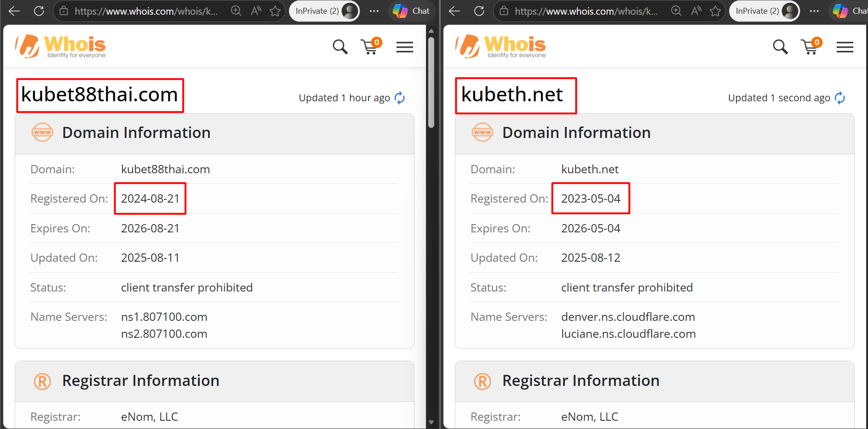Click Read aloud icon in left window's address bar

pos(256,11)
